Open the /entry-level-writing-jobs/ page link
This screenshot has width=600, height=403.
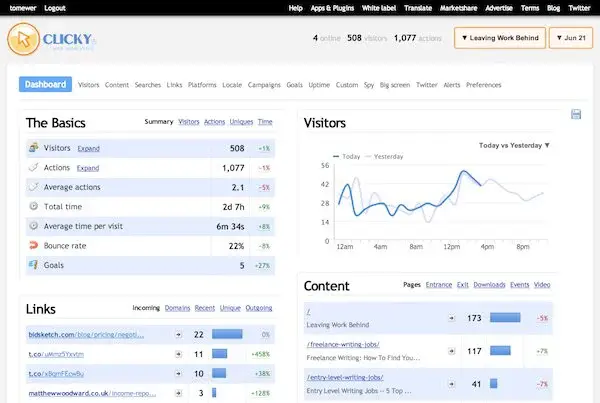click(345, 377)
